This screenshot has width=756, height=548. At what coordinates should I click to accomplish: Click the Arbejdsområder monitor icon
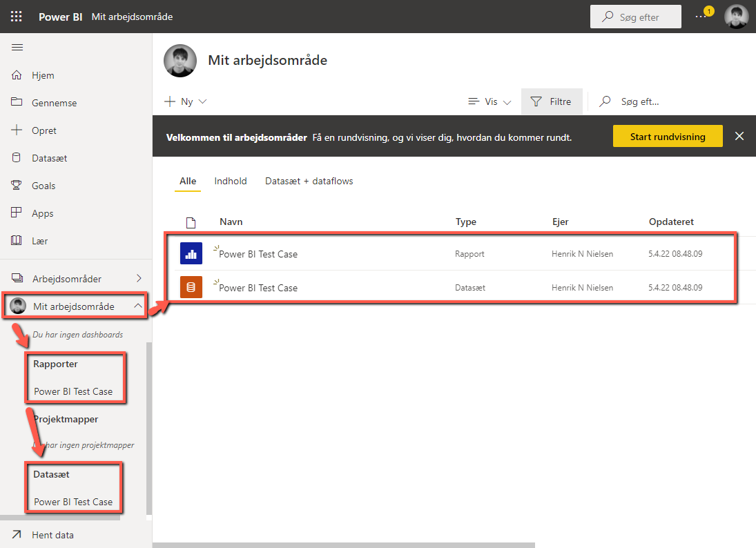17,278
